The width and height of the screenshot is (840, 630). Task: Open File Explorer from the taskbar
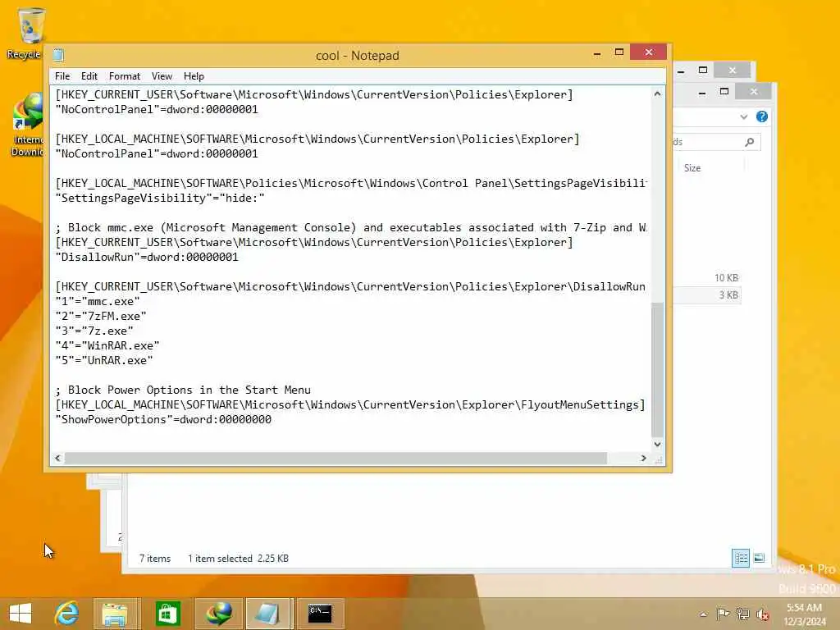pos(115,614)
